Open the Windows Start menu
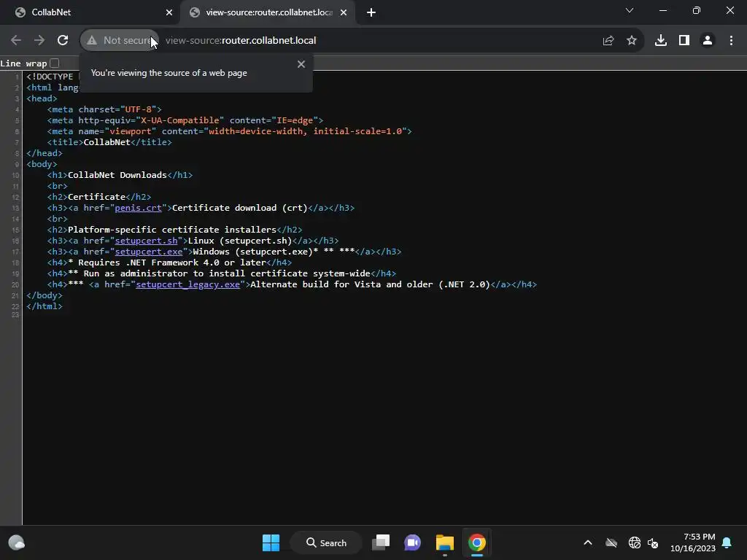 click(271, 542)
